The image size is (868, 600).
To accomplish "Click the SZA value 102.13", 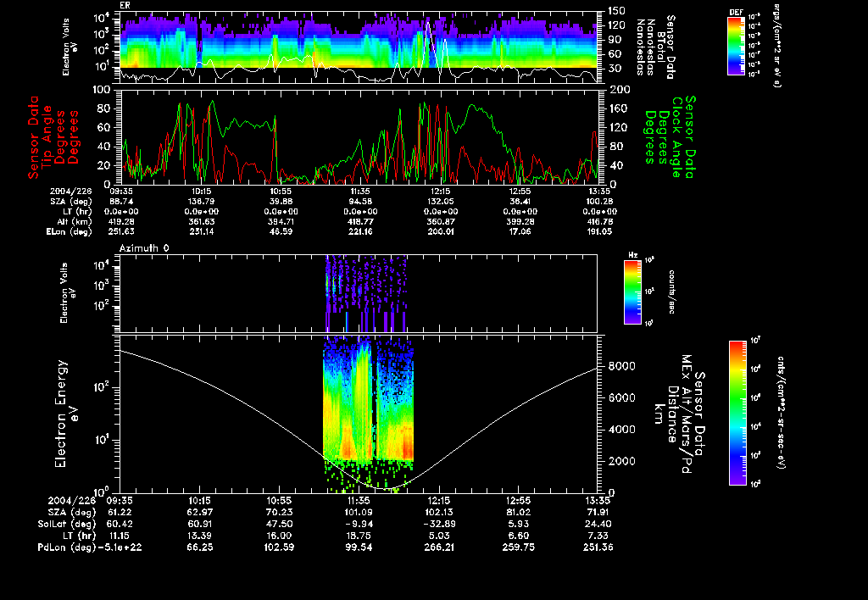I will coord(438,512).
